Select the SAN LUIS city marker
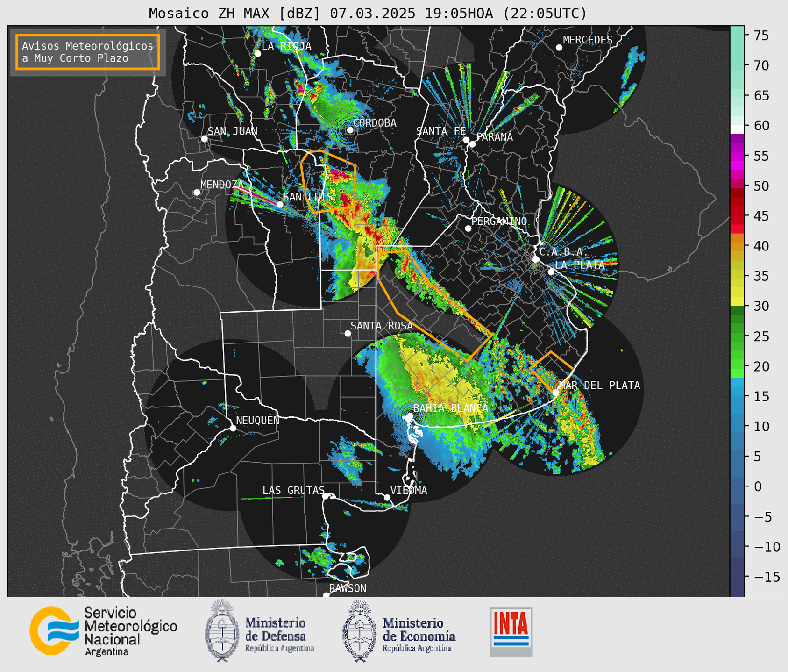Screen dimensions: 788x672 point(279,204)
